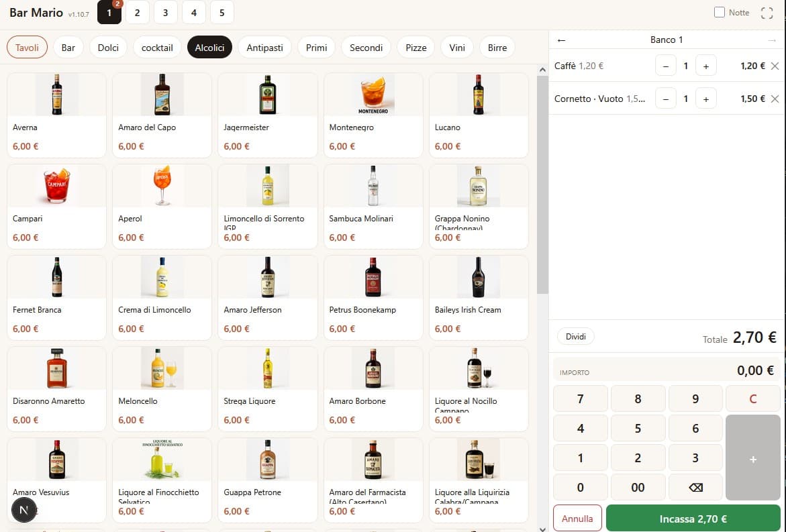
Task: Add Meloncello to the order
Action: click(x=162, y=388)
